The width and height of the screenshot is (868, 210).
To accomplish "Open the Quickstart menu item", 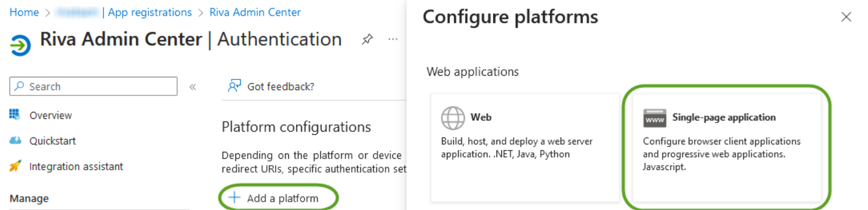I will pos(52,141).
